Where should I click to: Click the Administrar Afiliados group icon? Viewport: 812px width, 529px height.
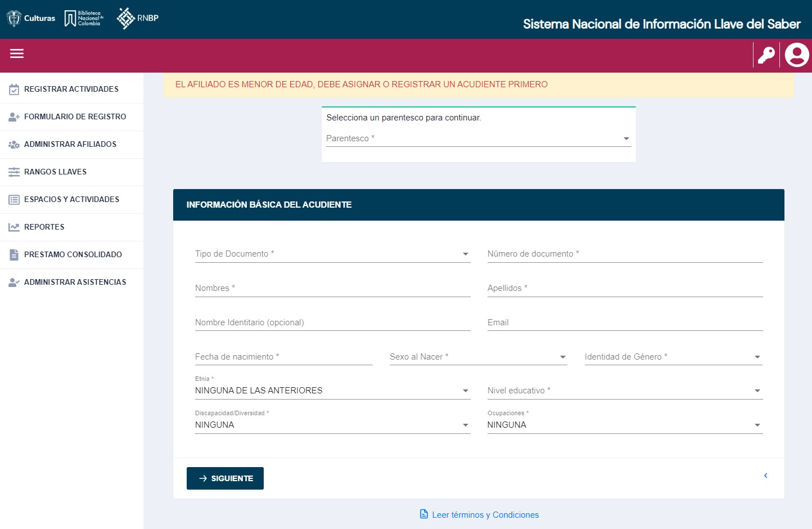(14, 145)
